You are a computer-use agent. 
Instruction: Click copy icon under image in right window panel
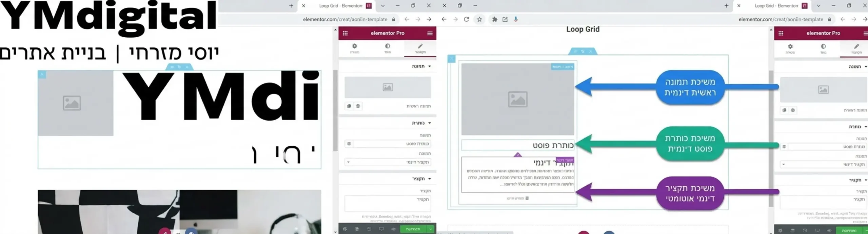click(784, 110)
